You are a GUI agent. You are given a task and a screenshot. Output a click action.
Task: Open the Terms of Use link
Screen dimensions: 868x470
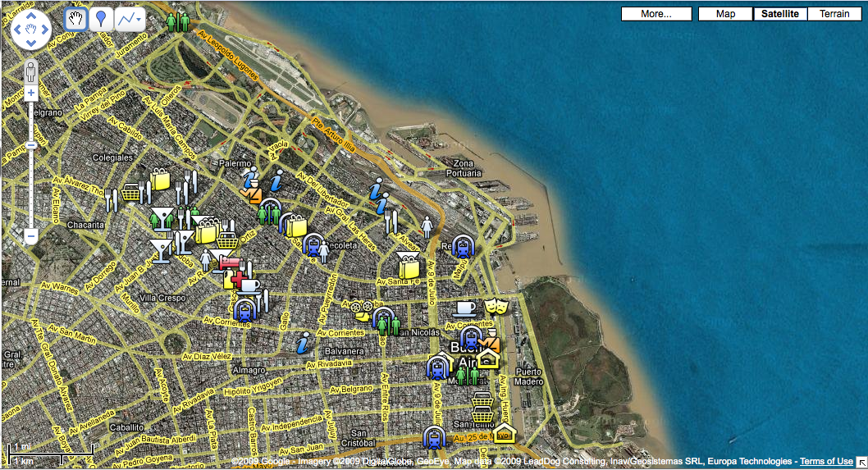826,461
